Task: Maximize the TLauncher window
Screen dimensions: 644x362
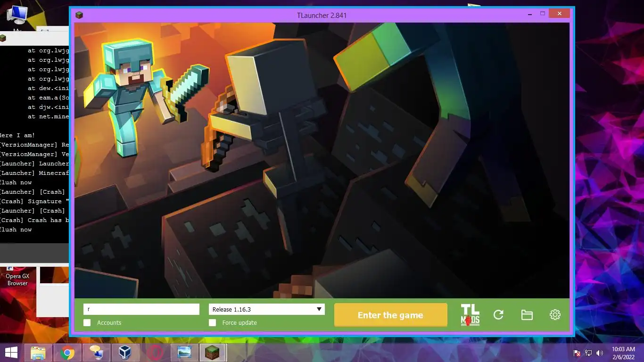Action: coord(543,14)
